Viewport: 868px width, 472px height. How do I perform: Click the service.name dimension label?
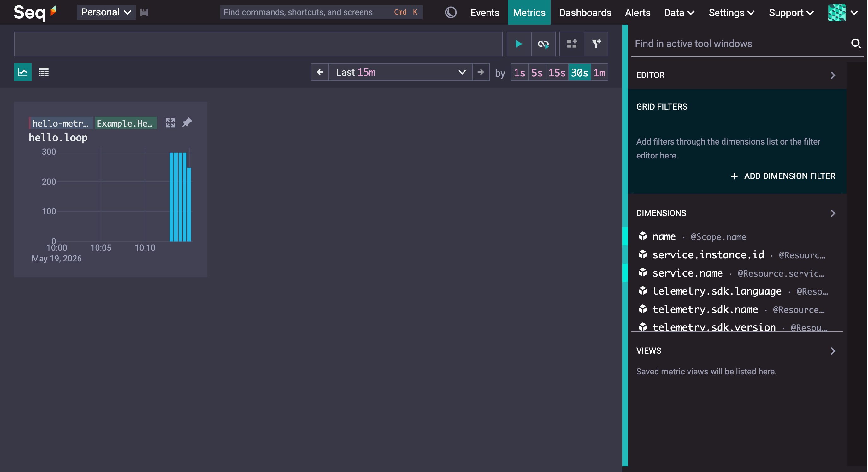[688, 273]
